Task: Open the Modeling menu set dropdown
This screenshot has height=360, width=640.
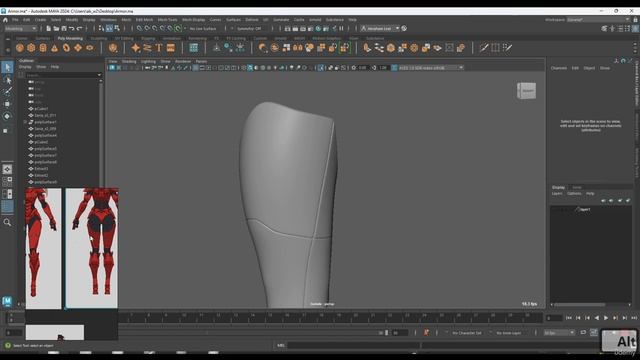Action: click(x=20, y=29)
